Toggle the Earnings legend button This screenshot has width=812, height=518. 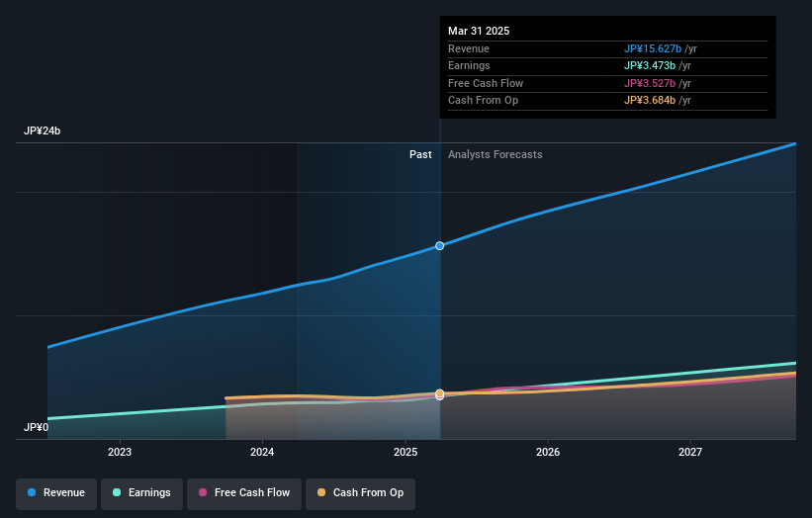coord(141,493)
